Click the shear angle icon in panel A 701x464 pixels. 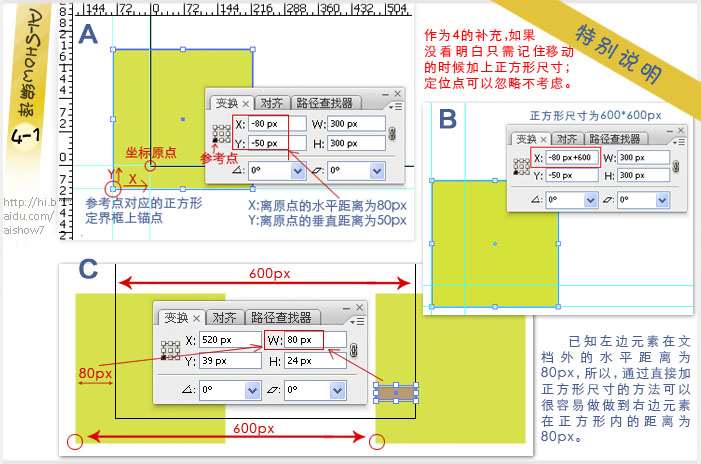coord(317,170)
